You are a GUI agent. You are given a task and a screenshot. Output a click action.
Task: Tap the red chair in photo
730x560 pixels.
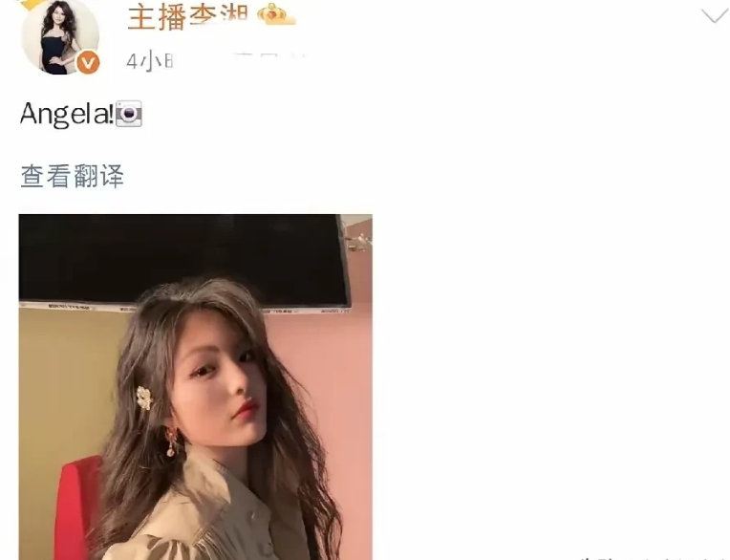[x=76, y=507]
